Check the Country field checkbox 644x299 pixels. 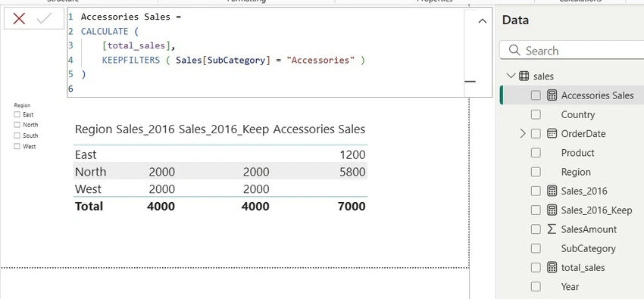(x=536, y=115)
